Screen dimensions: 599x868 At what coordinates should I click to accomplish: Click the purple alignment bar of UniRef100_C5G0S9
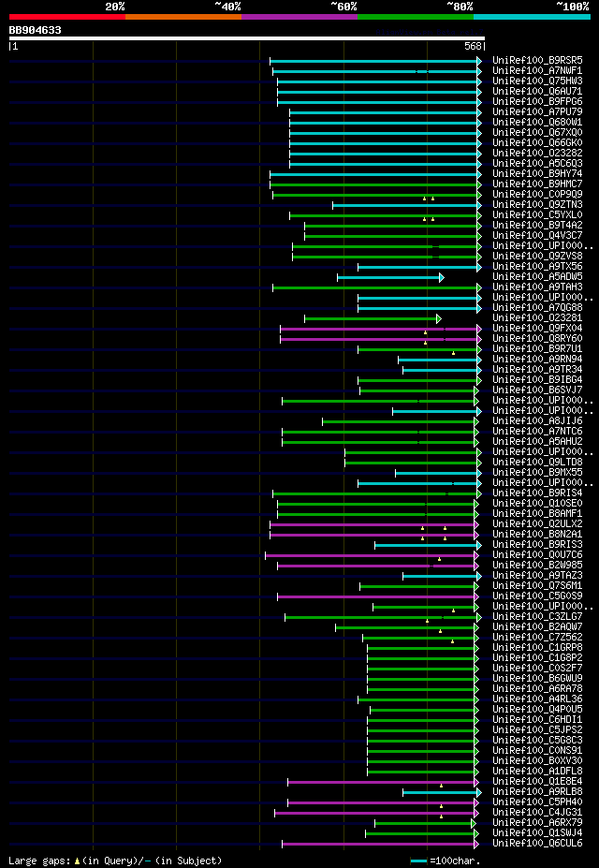coord(376,596)
